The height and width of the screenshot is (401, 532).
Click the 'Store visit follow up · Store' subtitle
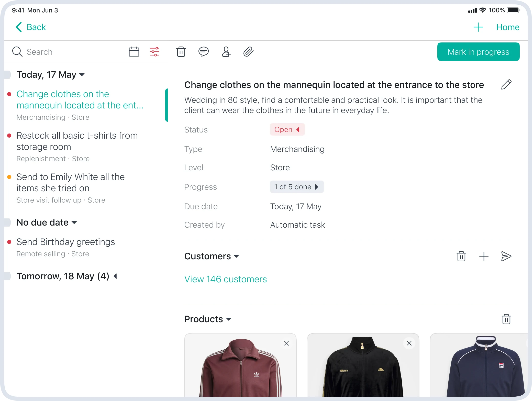click(x=61, y=200)
